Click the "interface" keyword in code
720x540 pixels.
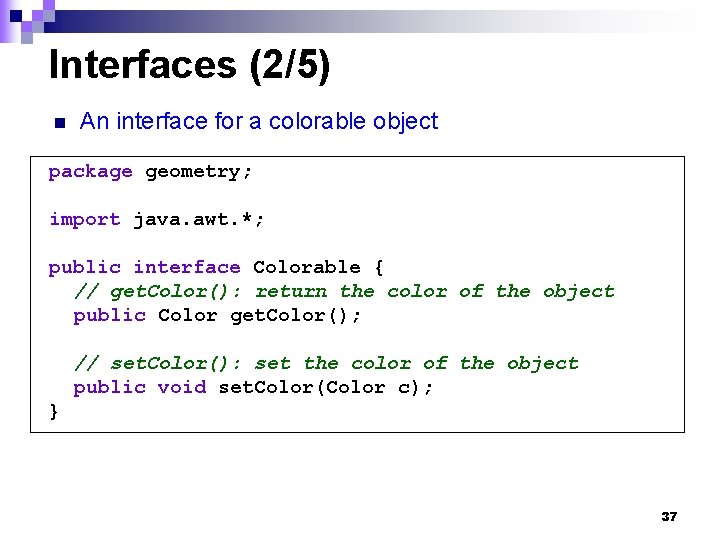[x=187, y=267]
